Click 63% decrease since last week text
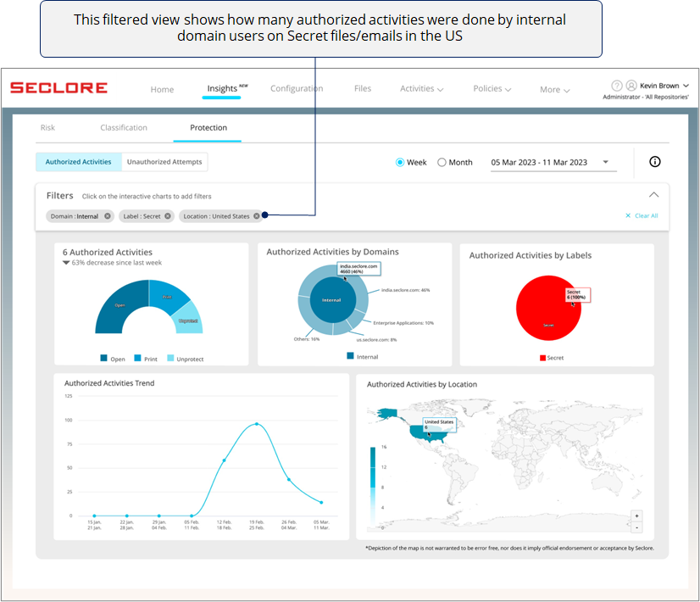Viewport: 700px width, 602px height. click(116, 263)
